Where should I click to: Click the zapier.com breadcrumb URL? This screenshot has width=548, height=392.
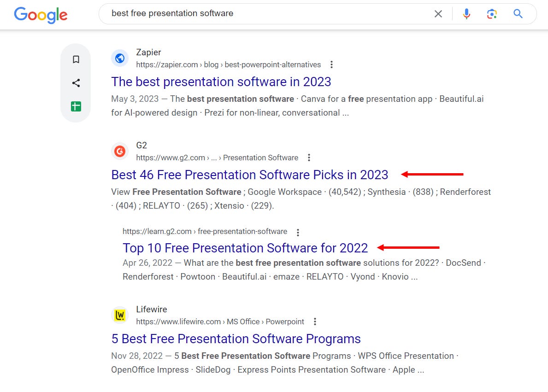pyautogui.click(x=228, y=64)
